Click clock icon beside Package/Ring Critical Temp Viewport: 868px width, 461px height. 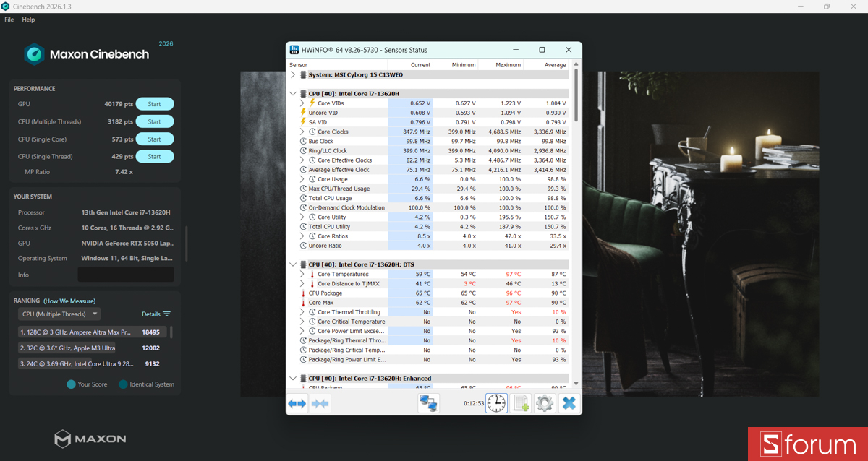[x=303, y=350]
